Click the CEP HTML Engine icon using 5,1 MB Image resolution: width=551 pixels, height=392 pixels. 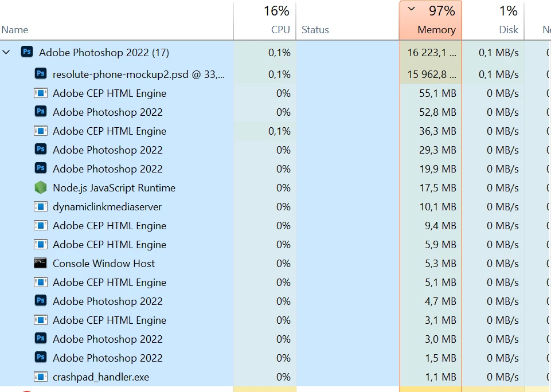coord(40,283)
